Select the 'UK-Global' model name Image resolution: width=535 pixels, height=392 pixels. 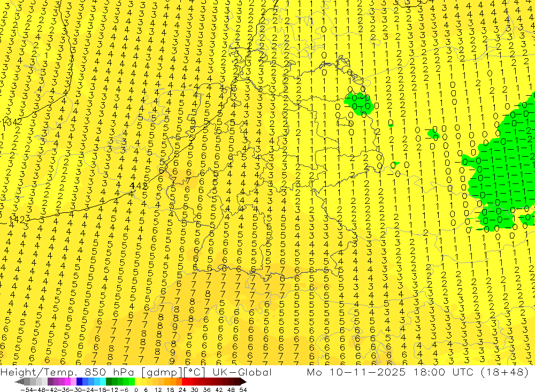[x=242, y=372]
